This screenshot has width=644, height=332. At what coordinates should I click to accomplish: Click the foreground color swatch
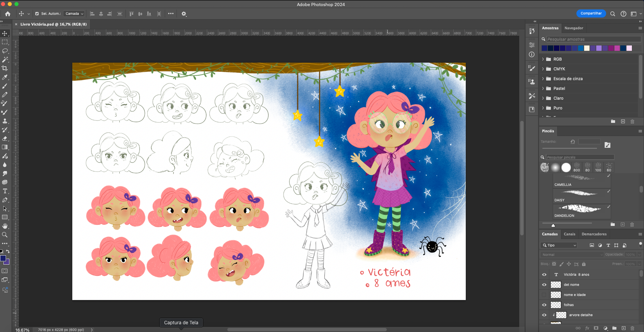tap(3, 258)
